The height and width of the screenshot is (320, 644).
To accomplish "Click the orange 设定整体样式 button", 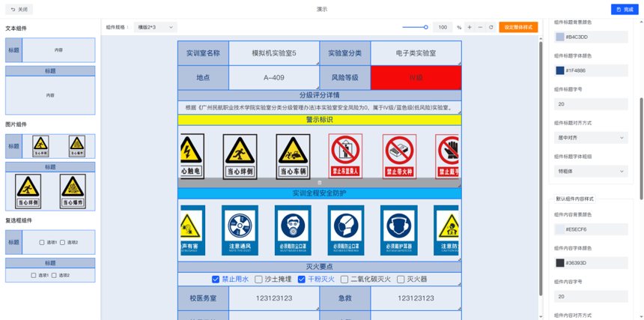I will coord(518,28).
